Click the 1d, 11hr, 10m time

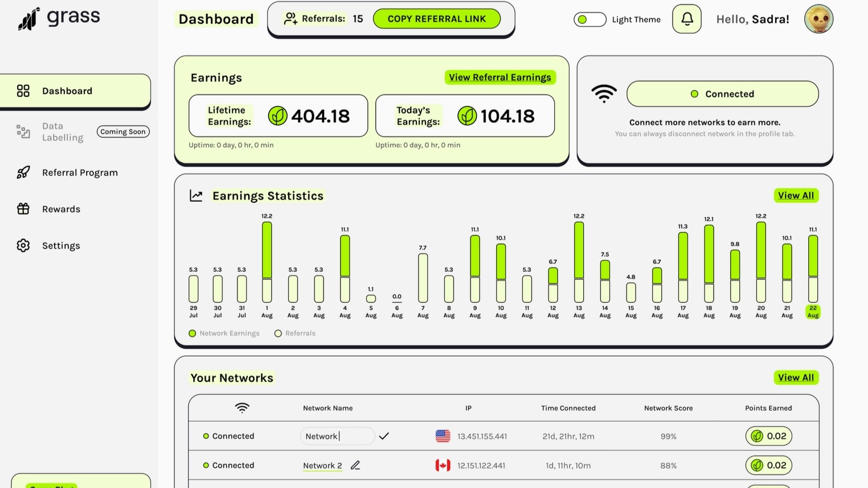click(568, 466)
